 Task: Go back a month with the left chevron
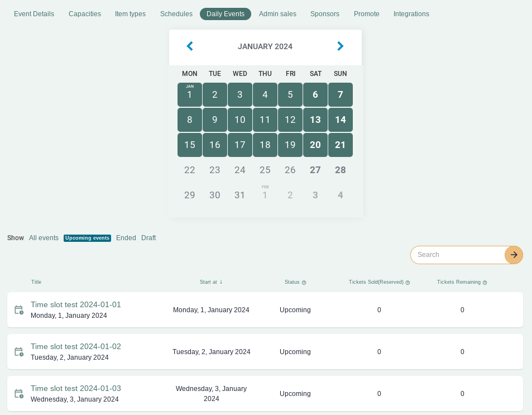(x=190, y=46)
